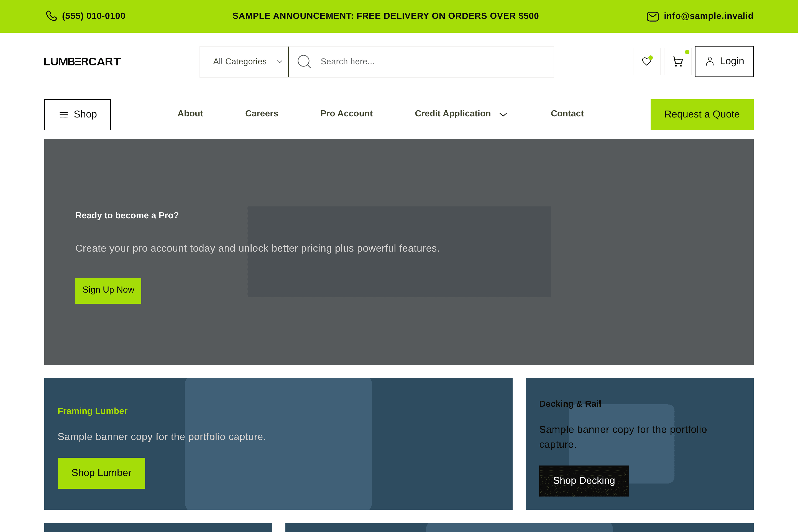The width and height of the screenshot is (798, 532).
Task: Click the free delivery announcement text
Action: [385, 16]
